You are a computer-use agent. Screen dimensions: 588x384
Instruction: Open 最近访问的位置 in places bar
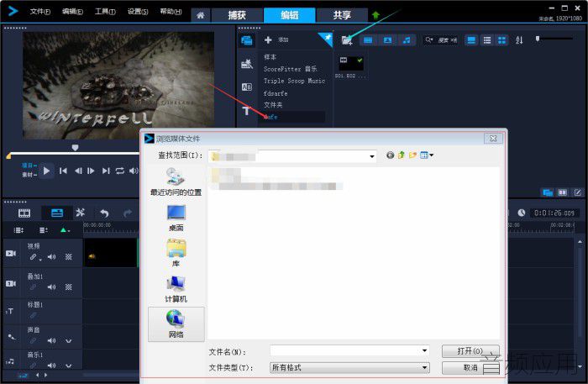click(x=176, y=181)
